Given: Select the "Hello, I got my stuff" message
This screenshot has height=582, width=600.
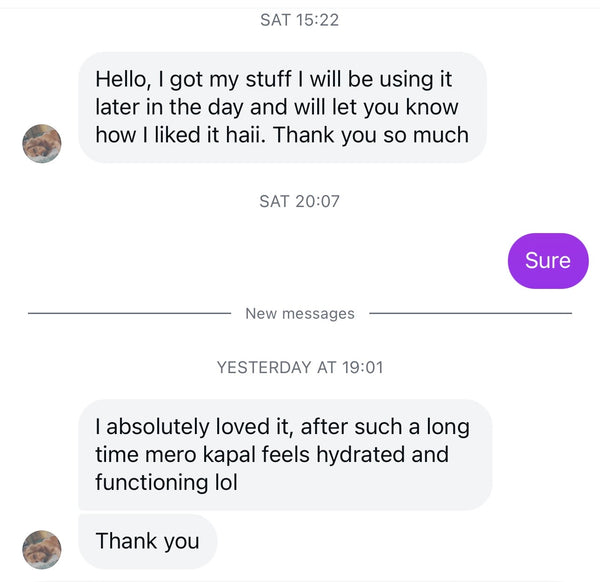Looking at the screenshot, I should [282, 107].
